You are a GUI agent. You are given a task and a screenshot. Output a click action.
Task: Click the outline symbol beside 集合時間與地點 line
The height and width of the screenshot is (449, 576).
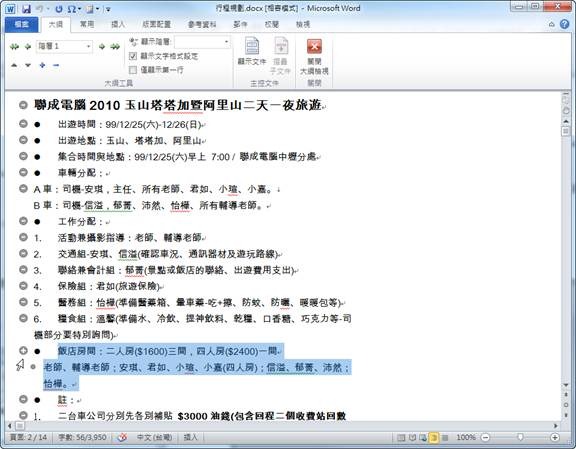pos(23,156)
